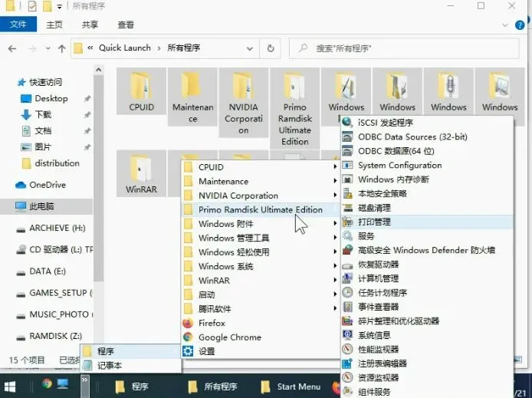Open 计算机管理
Screen dimensions: 532x398
pyautogui.click(x=427, y=278)
